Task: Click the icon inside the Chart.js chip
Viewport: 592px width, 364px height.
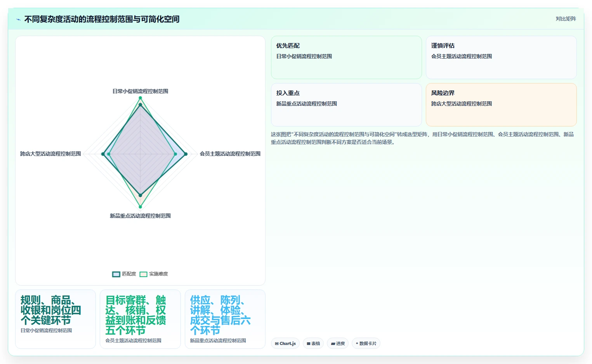Action: point(277,344)
